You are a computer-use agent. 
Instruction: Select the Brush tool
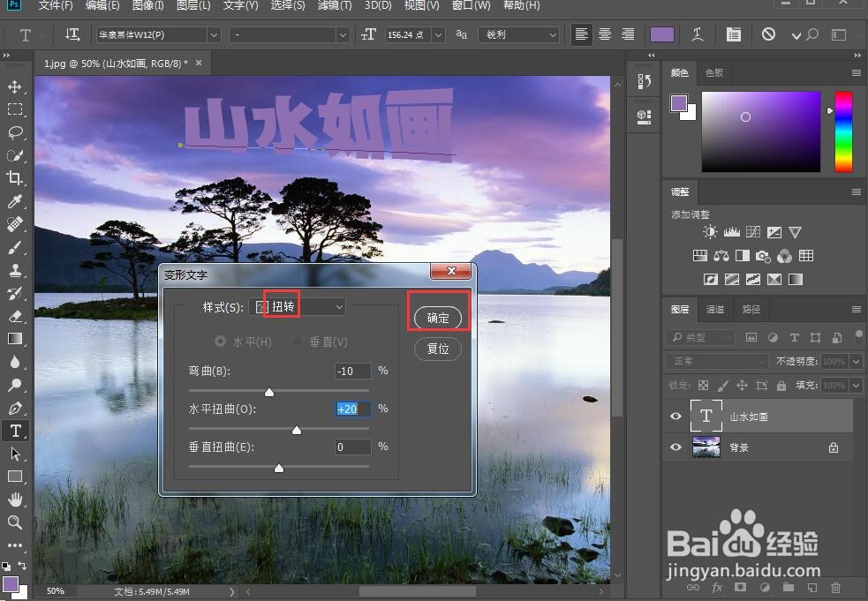[15, 247]
